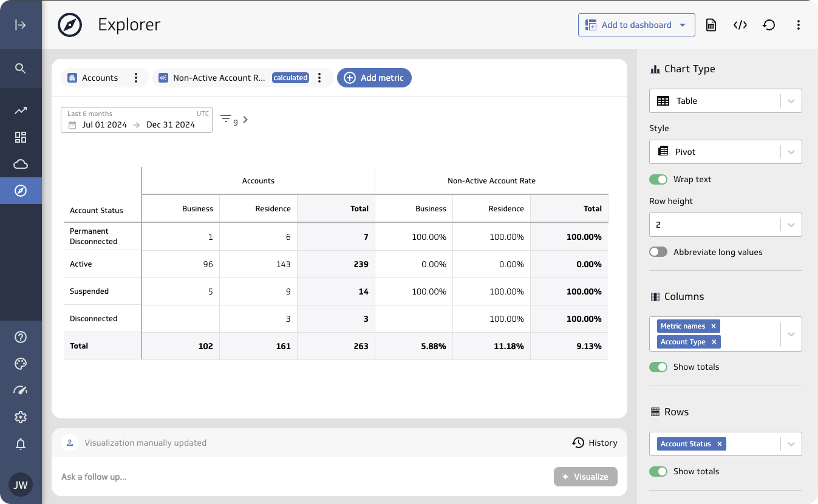
Task: Expand the Rows field selector arrow
Action: [x=791, y=444]
